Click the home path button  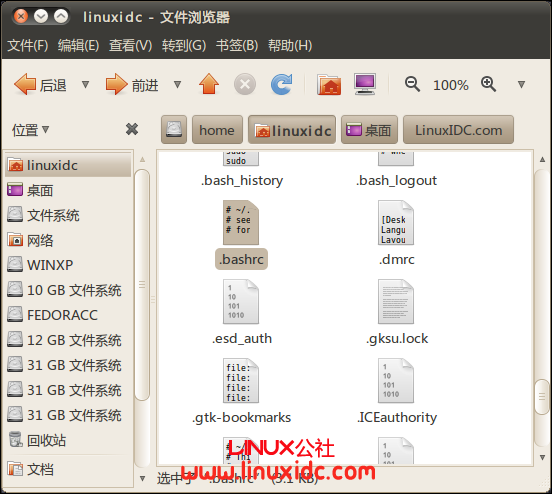coord(217,130)
